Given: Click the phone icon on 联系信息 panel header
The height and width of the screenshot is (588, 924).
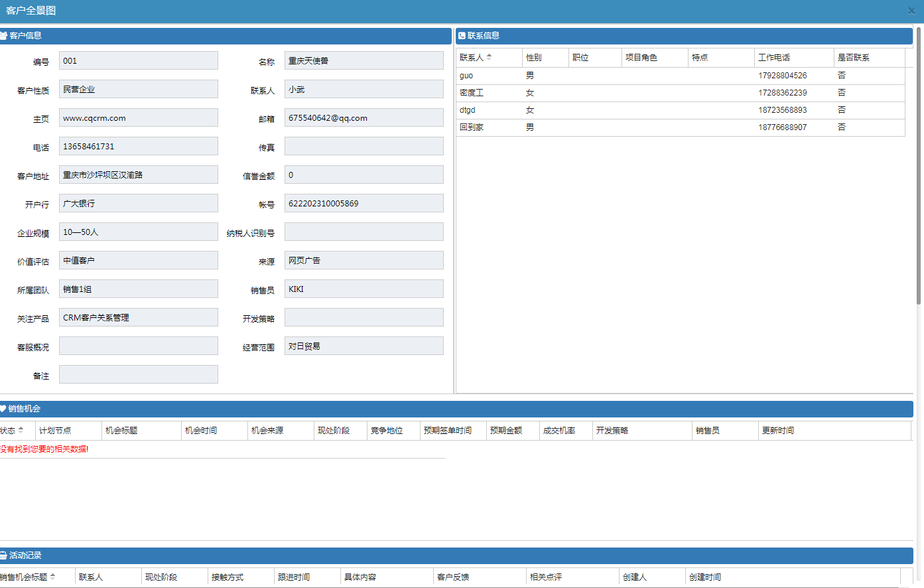Looking at the screenshot, I should pyautogui.click(x=462, y=36).
